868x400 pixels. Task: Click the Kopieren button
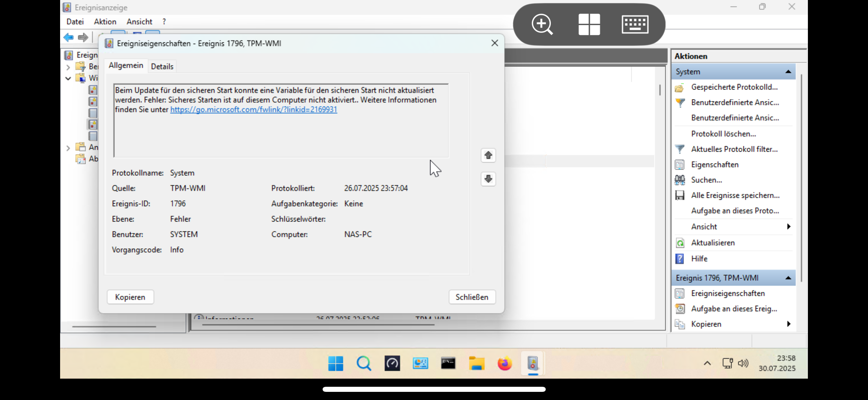point(130,297)
